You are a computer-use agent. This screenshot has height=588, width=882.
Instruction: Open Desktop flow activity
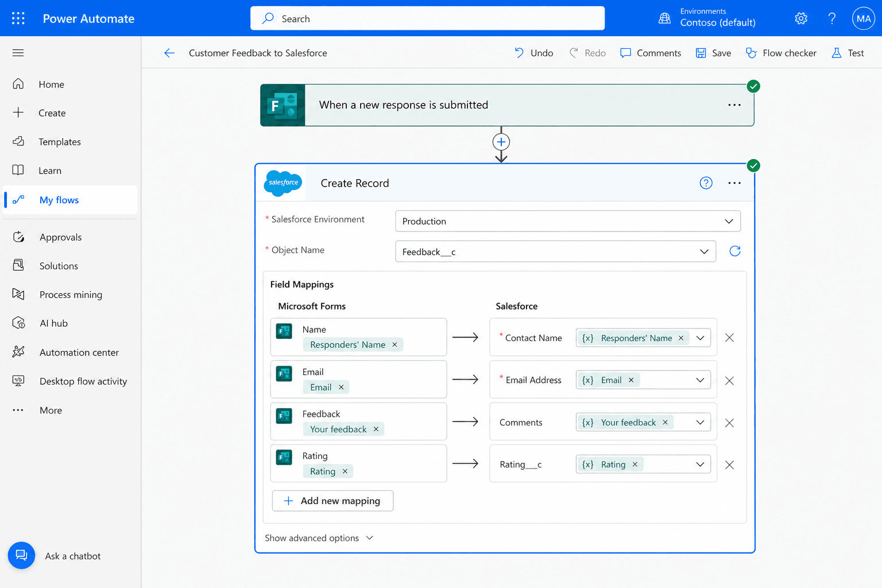click(x=70, y=381)
